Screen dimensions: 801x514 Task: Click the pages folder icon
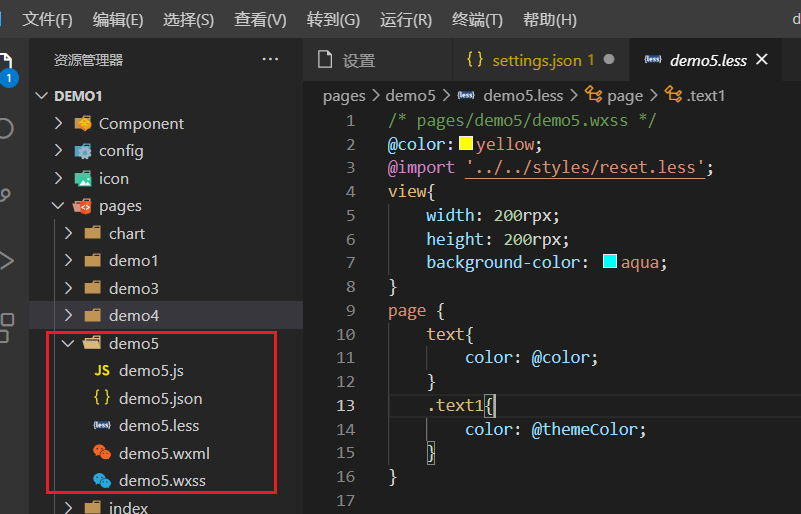click(83, 206)
